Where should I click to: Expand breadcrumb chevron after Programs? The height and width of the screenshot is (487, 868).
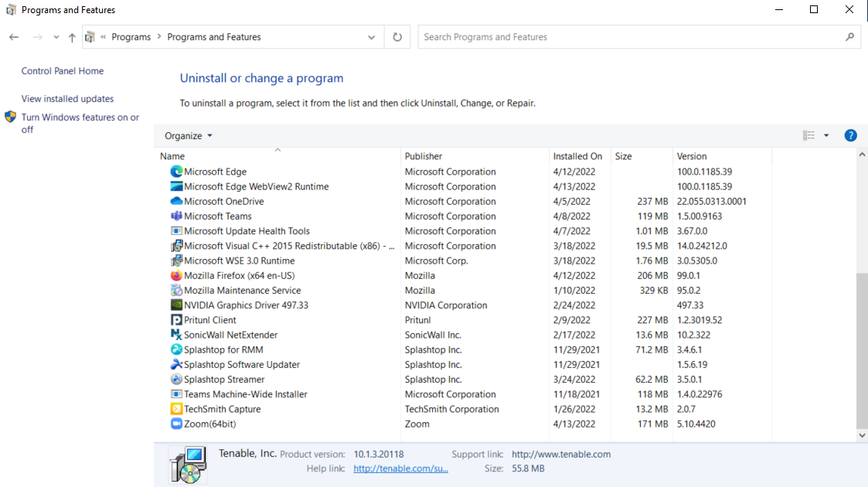coord(159,36)
